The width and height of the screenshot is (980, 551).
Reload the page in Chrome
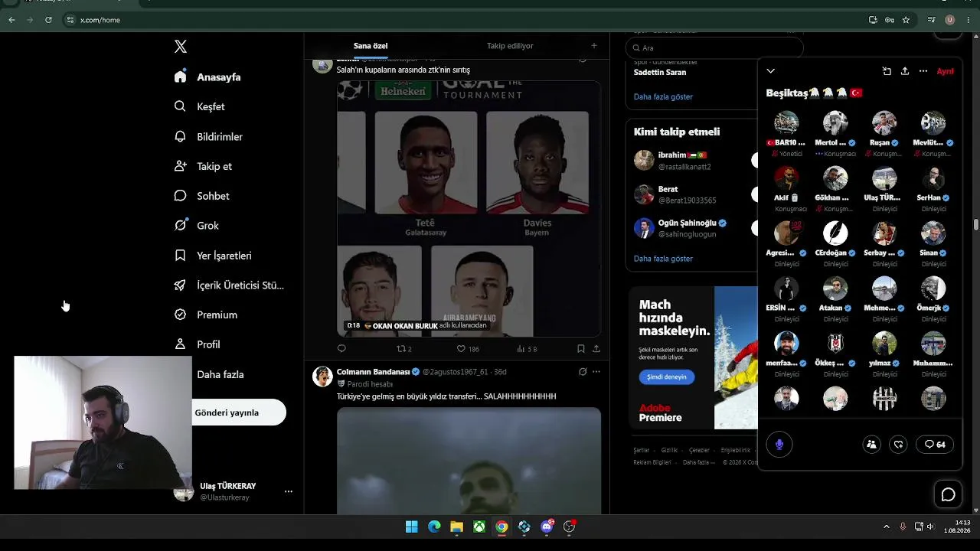[48, 20]
